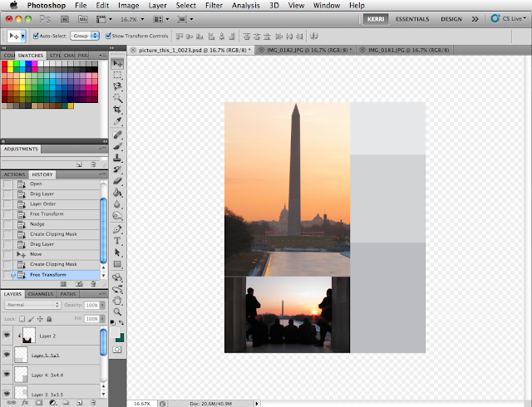The width and height of the screenshot is (532, 407).
Task: Select the Type tool
Action: pyautogui.click(x=117, y=241)
